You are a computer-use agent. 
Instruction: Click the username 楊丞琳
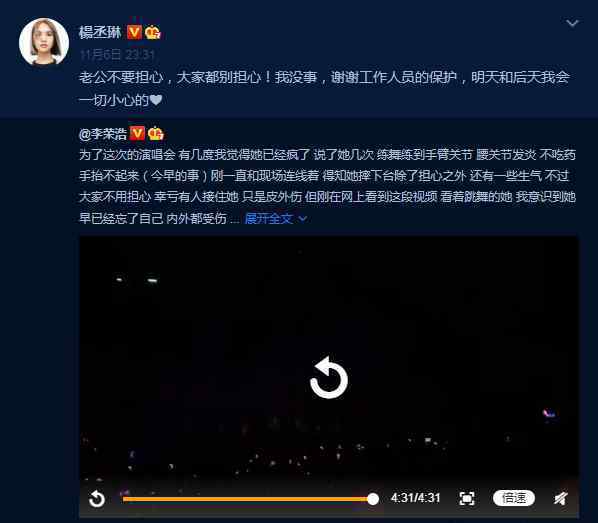pos(100,32)
